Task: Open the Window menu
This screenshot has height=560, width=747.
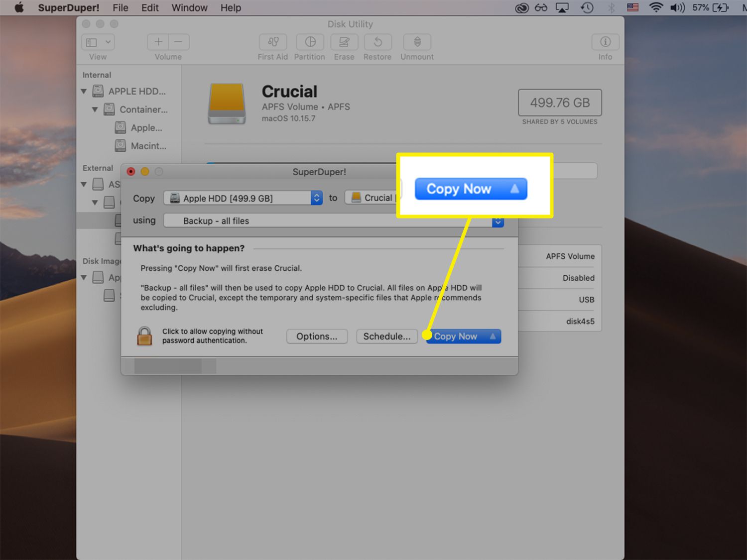Action: (x=190, y=7)
